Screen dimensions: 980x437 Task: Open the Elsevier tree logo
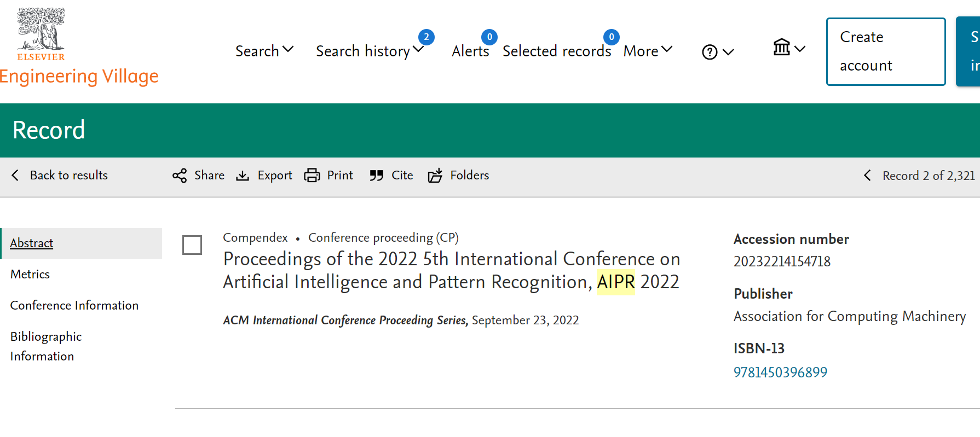click(41, 34)
